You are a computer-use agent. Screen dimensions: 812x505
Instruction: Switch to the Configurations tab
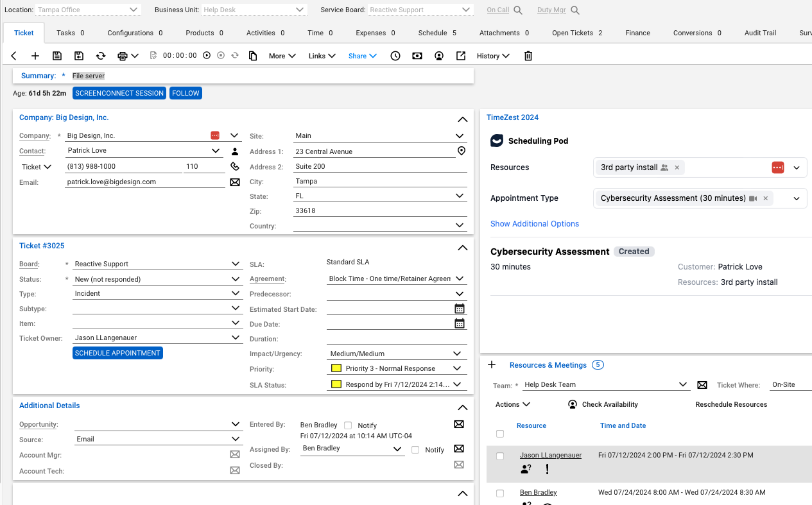pyautogui.click(x=135, y=33)
